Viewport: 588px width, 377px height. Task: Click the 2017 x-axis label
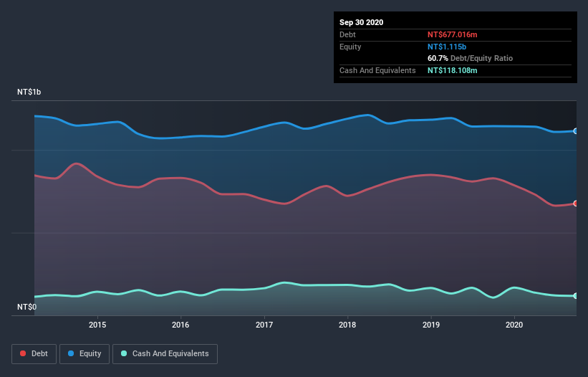264,325
